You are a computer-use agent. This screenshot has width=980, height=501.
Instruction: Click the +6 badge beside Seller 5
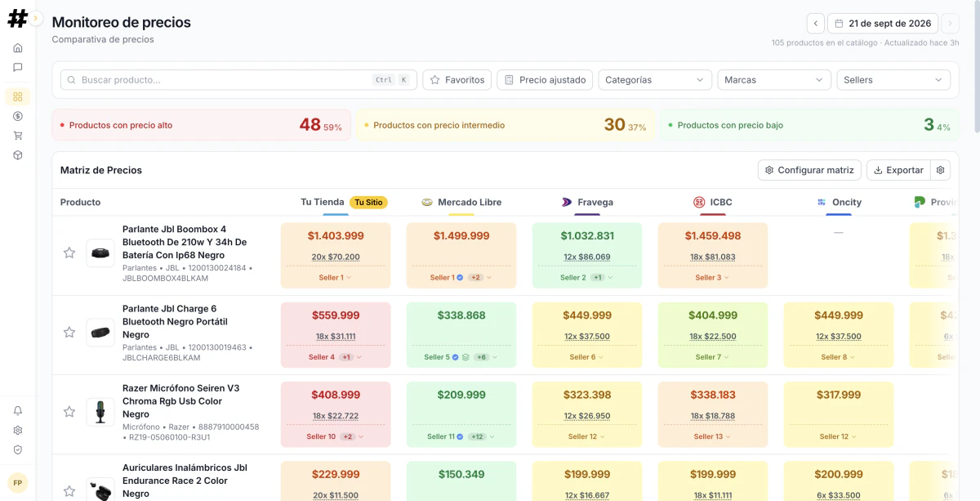[x=482, y=357]
